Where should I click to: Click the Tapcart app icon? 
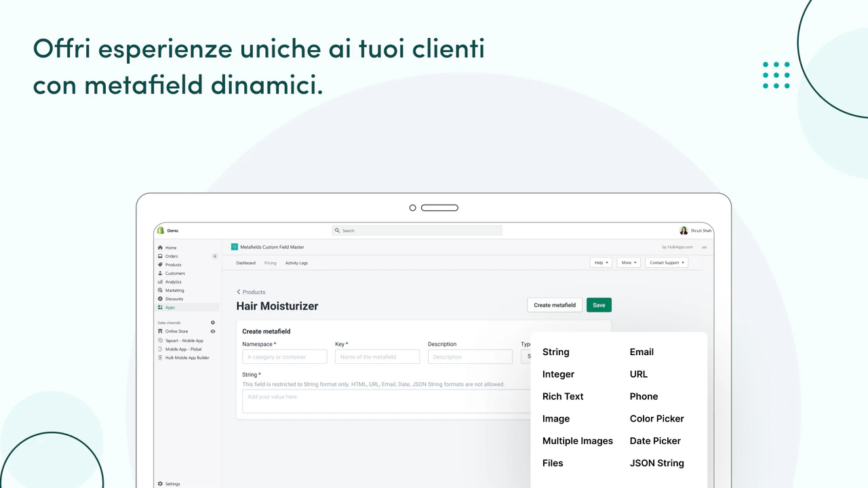pyautogui.click(x=160, y=340)
